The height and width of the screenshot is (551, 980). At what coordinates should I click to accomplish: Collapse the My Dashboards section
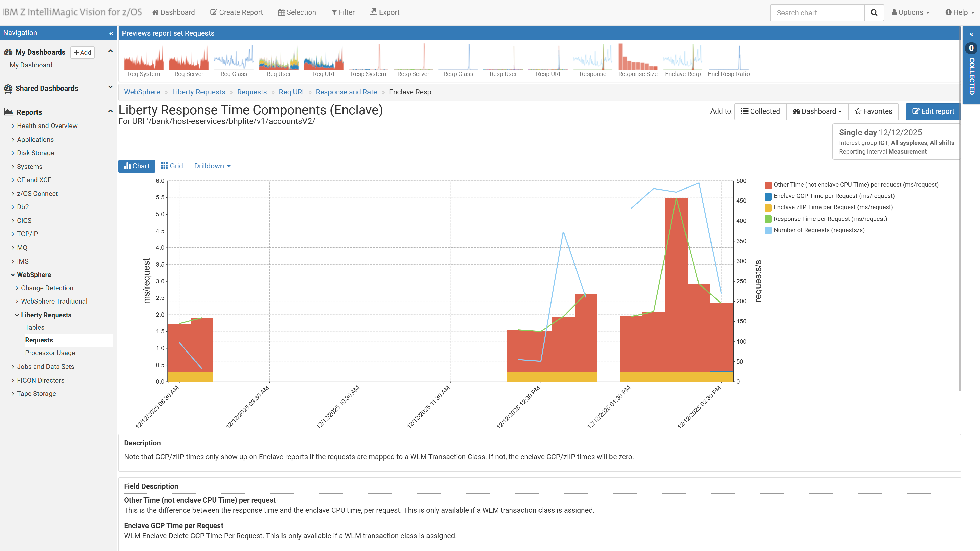pyautogui.click(x=110, y=51)
